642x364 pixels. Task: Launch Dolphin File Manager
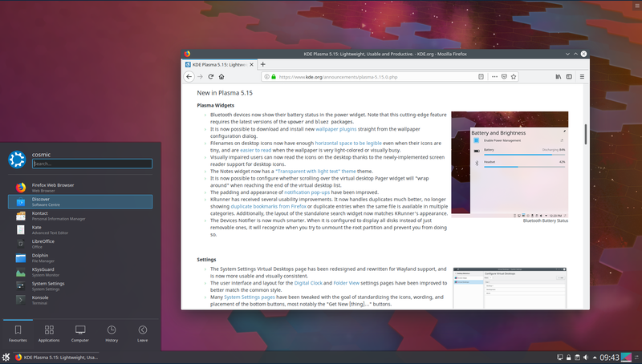pyautogui.click(x=80, y=258)
